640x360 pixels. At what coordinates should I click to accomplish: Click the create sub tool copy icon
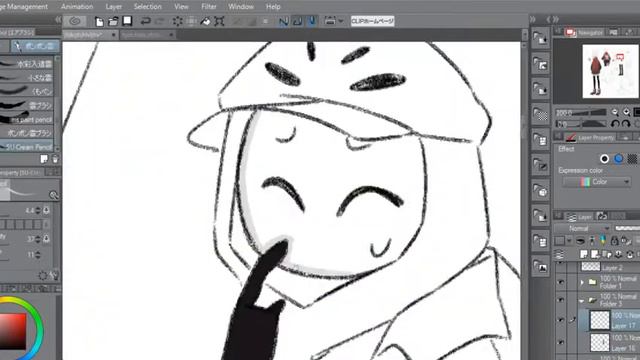(44, 159)
